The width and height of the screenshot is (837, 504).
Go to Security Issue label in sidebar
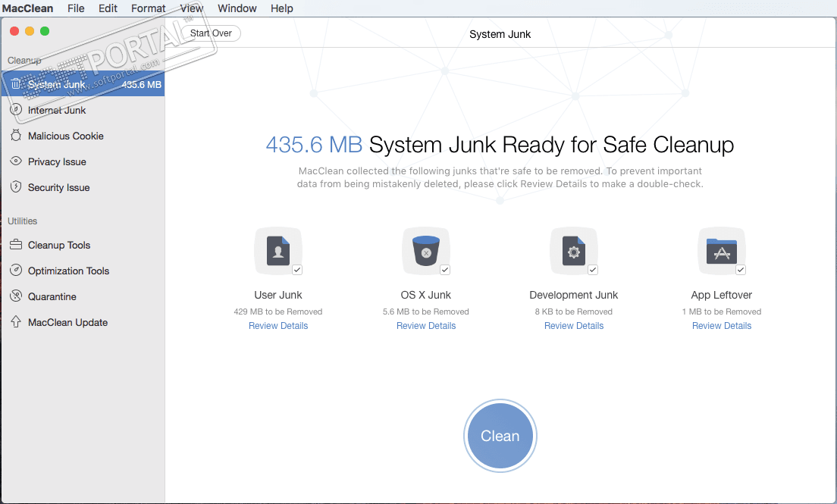pyautogui.click(x=58, y=187)
